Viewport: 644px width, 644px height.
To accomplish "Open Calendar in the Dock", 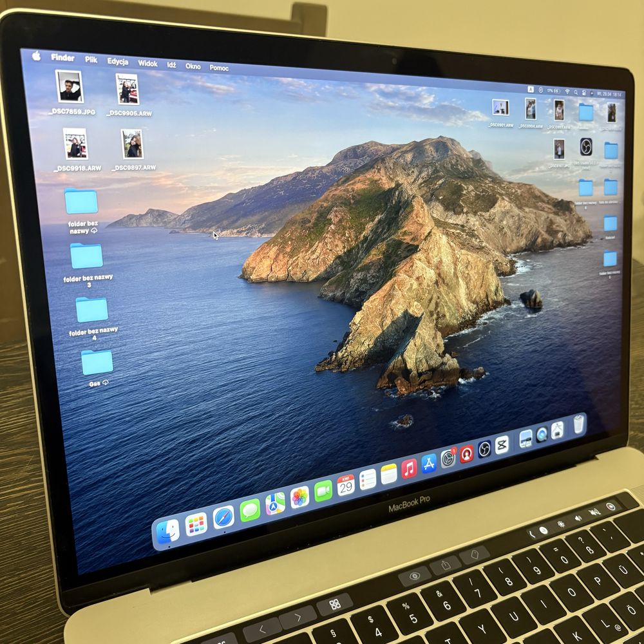I will [346, 486].
